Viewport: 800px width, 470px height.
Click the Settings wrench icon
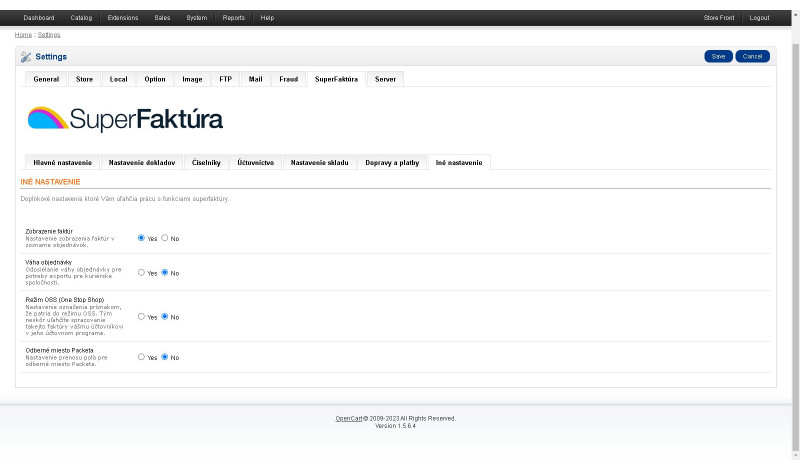(x=26, y=57)
